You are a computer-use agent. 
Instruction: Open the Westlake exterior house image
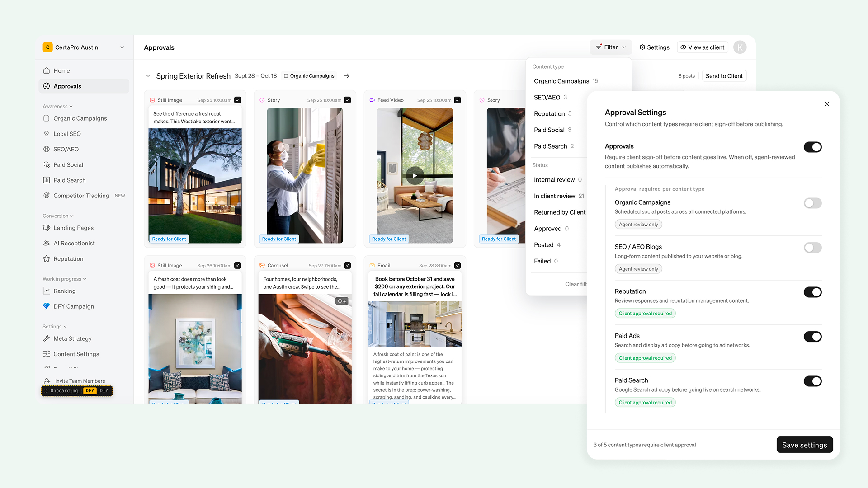195,185
